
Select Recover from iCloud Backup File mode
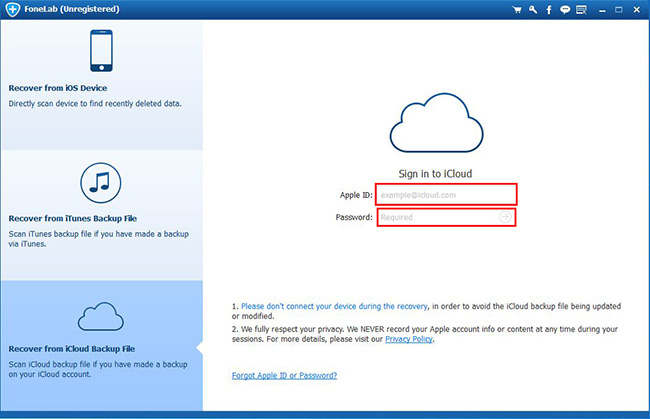pos(102,346)
